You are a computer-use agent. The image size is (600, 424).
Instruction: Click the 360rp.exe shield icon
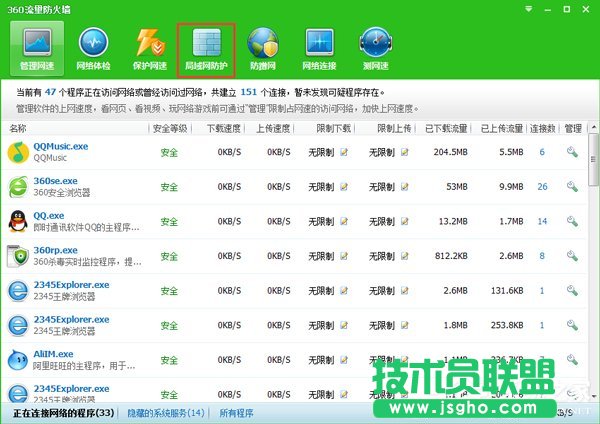pyautogui.click(x=18, y=256)
